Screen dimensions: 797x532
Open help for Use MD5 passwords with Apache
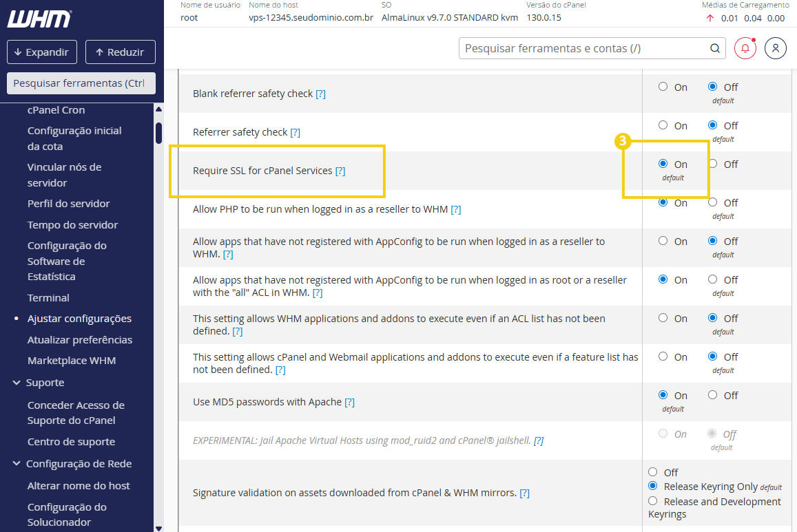pos(349,401)
